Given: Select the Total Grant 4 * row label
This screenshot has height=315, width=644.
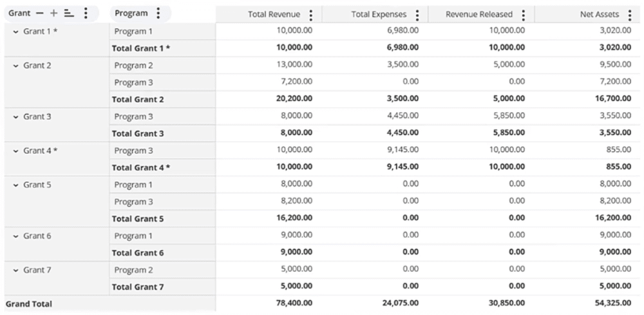Looking at the screenshot, I should click(x=141, y=167).
